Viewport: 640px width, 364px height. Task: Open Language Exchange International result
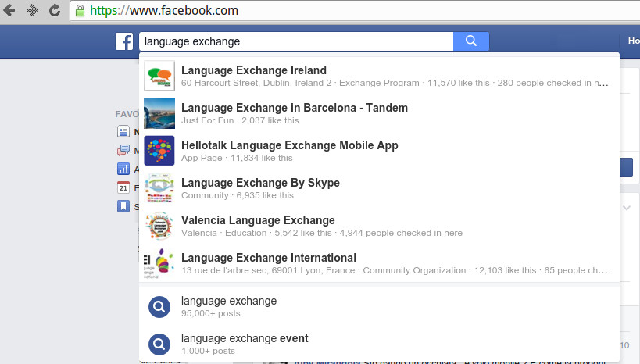[x=379, y=263]
